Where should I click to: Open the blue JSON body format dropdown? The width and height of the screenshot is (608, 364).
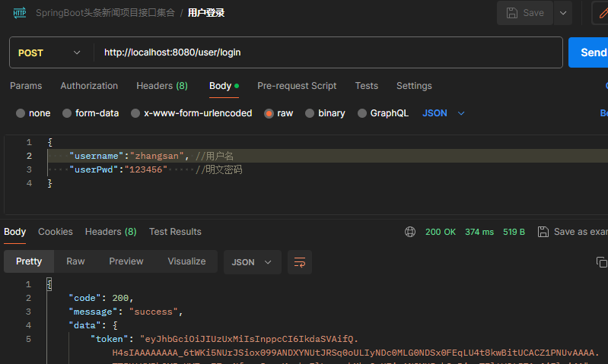443,113
